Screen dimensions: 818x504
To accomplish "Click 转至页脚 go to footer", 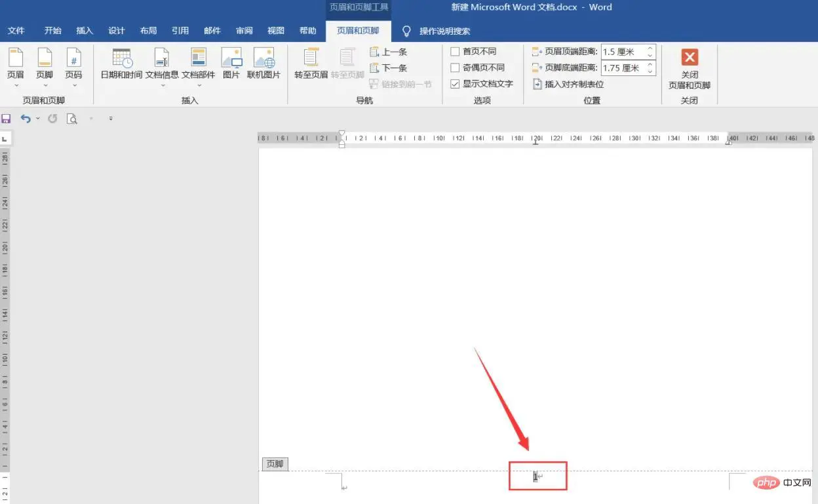I will 347,64.
